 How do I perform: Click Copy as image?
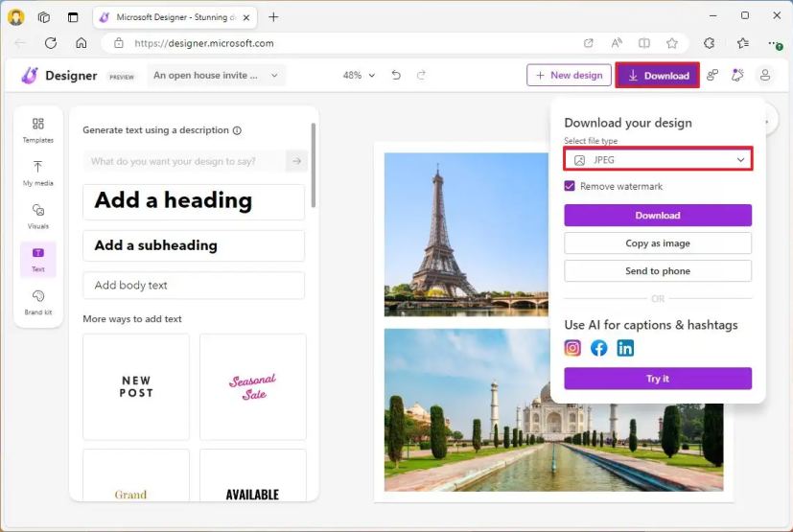coord(658,243)
